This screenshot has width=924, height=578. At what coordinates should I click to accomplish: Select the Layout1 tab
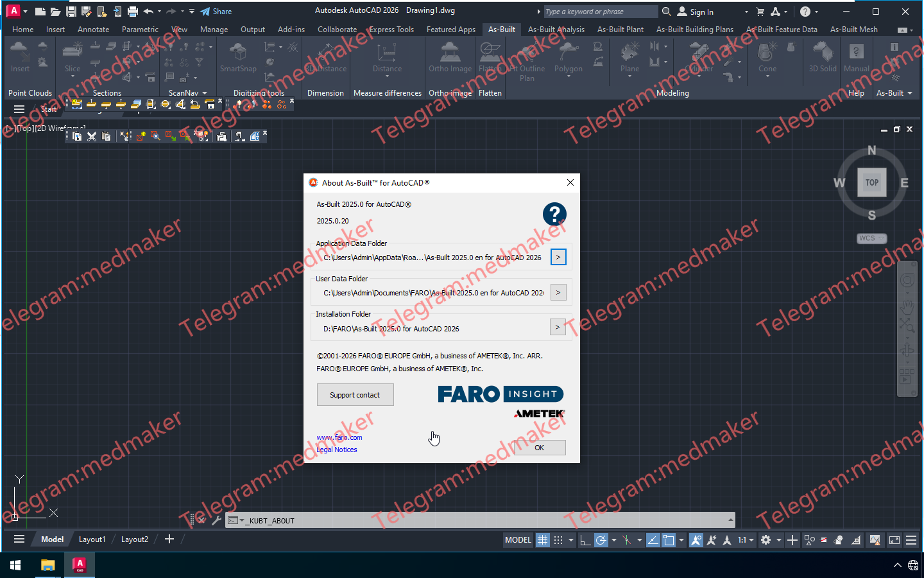point(92,539)
